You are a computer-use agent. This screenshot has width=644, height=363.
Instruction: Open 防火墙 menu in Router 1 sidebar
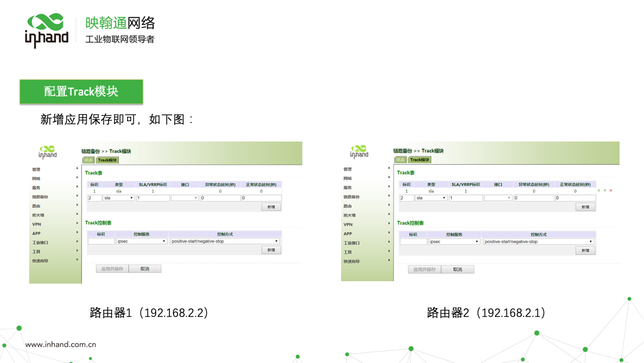pos(39,215)
